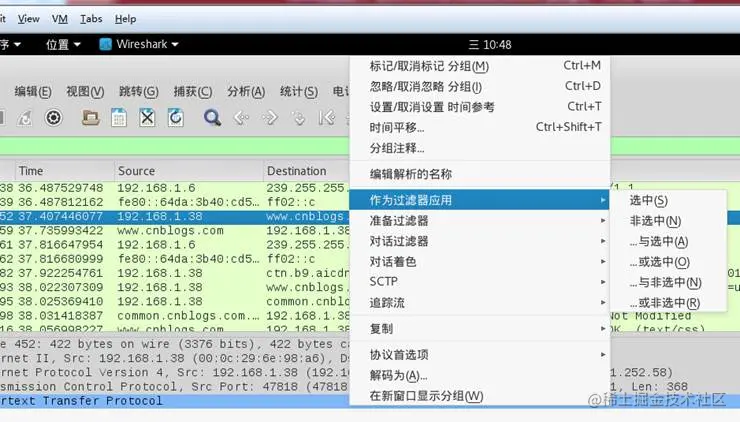Open the 视图(V) menu
The height and width of the screenshot is (422, 740).
point(85,91)
